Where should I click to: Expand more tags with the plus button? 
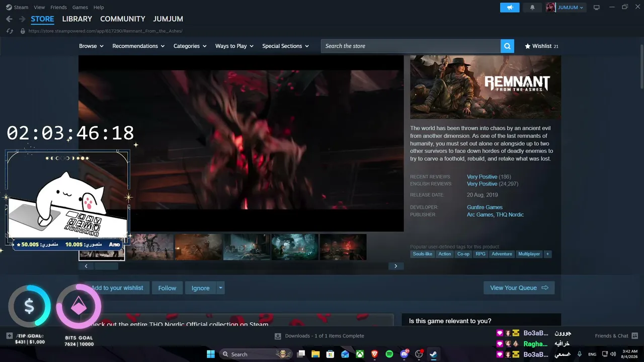pos(547,254)
